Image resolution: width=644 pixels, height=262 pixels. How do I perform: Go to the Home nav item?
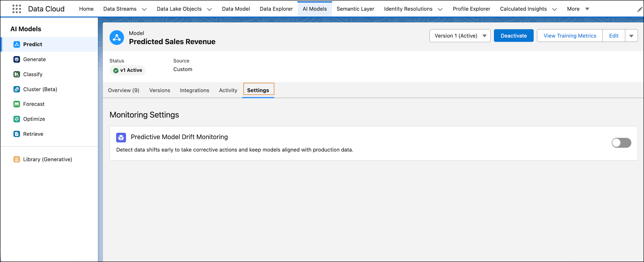point(86,9)
